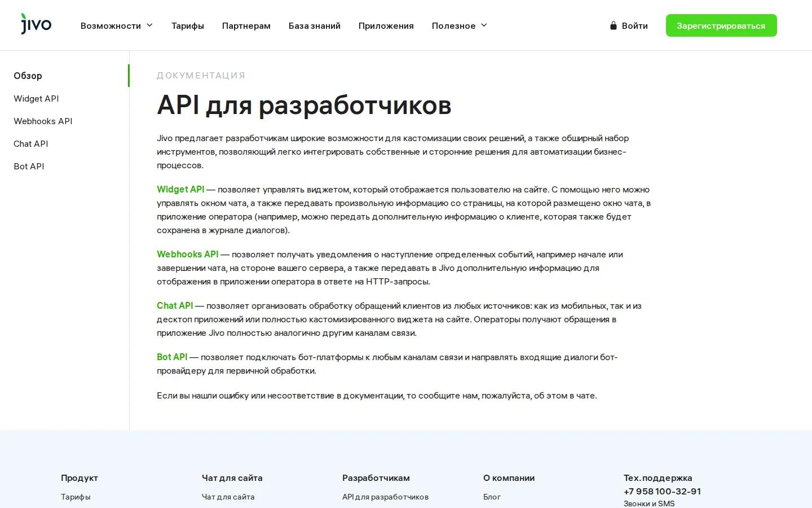This screenshot has height=508, width=812.
Task: Select Обзор in the sidebar
Action: tap(28, 76)
